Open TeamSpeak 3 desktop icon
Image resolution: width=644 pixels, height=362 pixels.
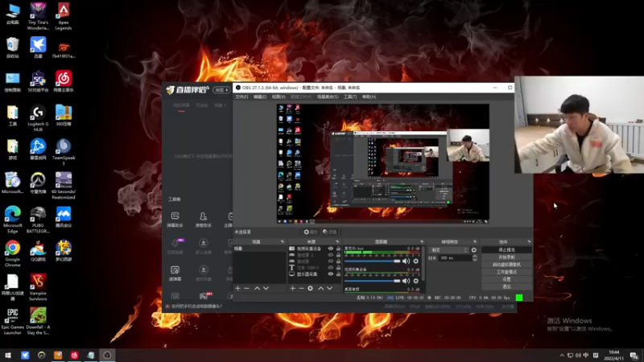click(x=64, y=152)
